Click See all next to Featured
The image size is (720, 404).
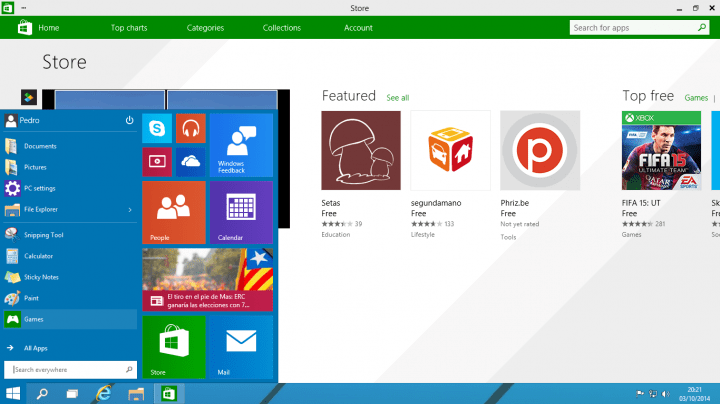tap(398, 98)
